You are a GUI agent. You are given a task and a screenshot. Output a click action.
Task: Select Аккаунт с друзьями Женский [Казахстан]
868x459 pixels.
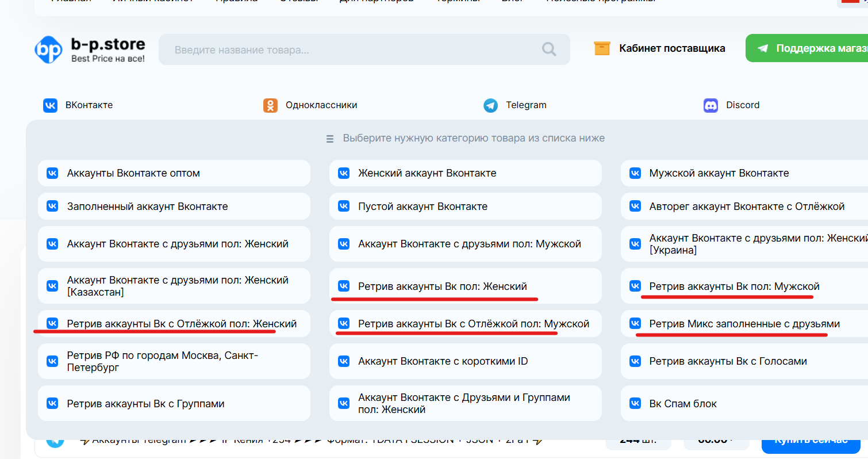[174, 286]
